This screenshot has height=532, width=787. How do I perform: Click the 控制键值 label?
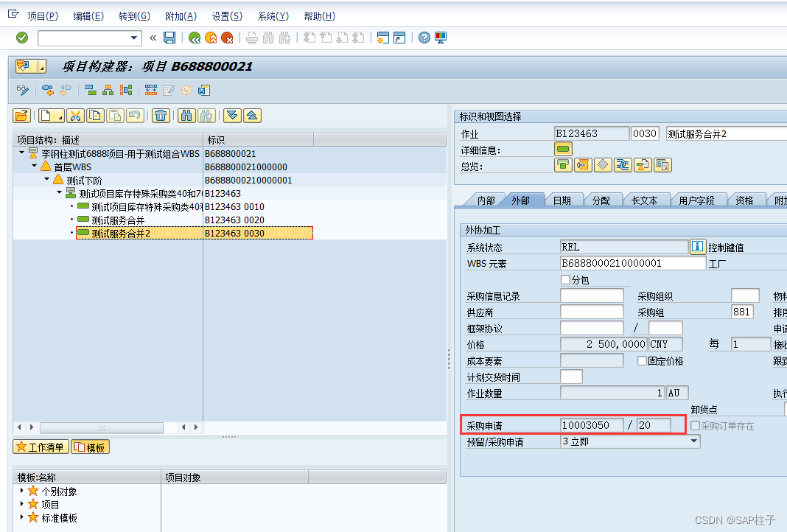(x=726, y=248)
